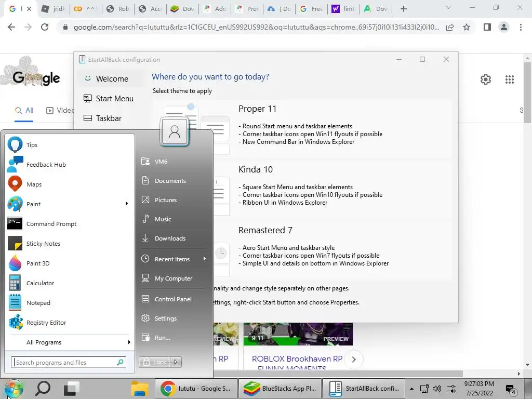Launch Calculator from Start menu

(x=70, y=283)
